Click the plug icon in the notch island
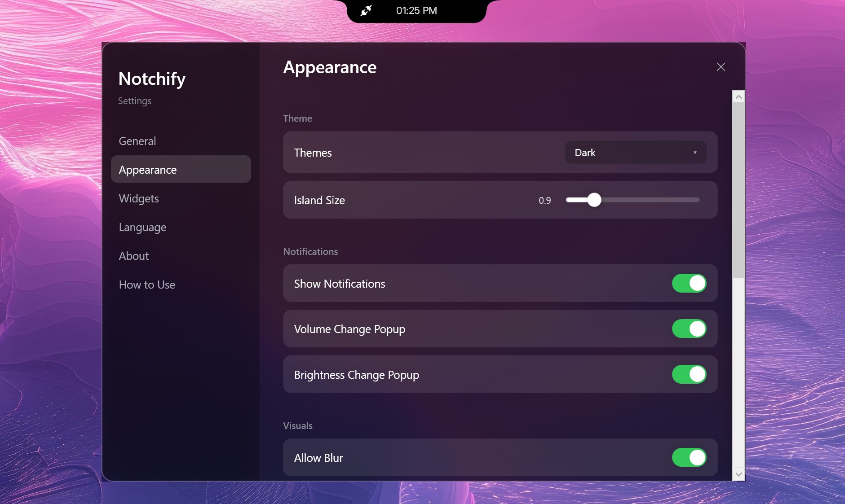 click(367, 10)
